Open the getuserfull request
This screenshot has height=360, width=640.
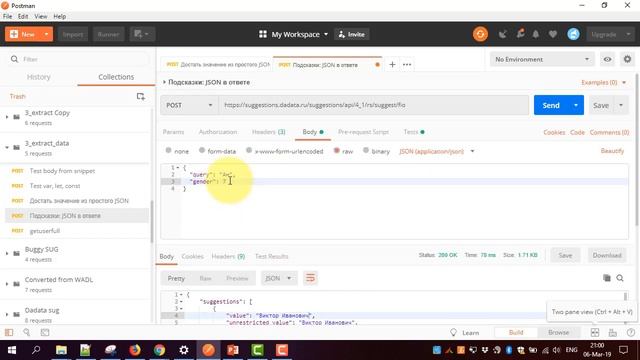[44, 231]
